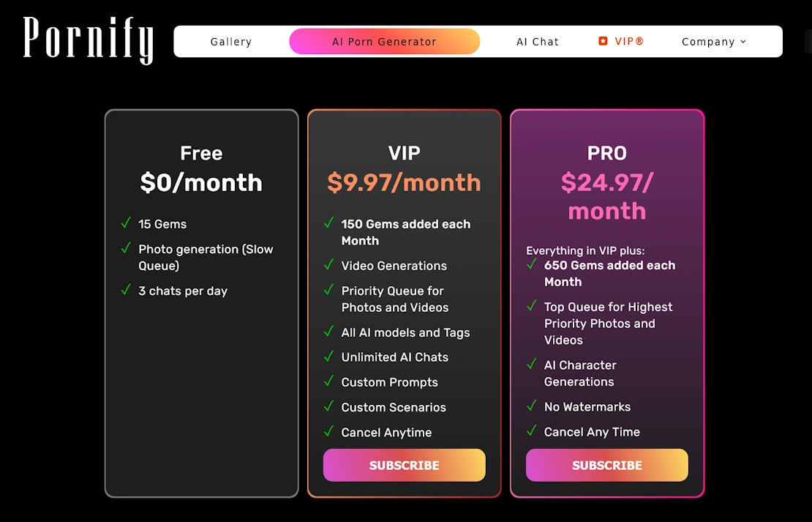This screenshot has width=812, height=522.
Task: Click the checkmark next to Custom Scenarios
Action: pos(328,406)
